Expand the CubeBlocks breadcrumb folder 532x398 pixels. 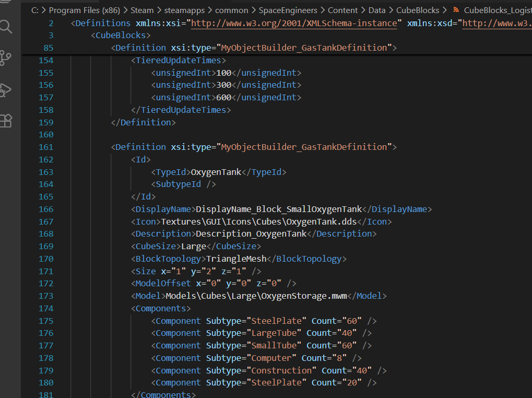418,10
